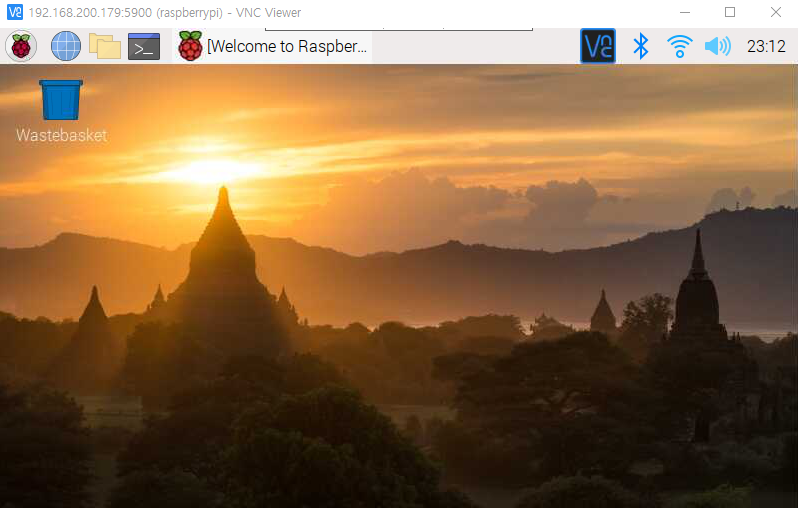This screenshot has width=798, height=508.
Task: Click the Wastebasket text label
Action: (x=61, y=135)
